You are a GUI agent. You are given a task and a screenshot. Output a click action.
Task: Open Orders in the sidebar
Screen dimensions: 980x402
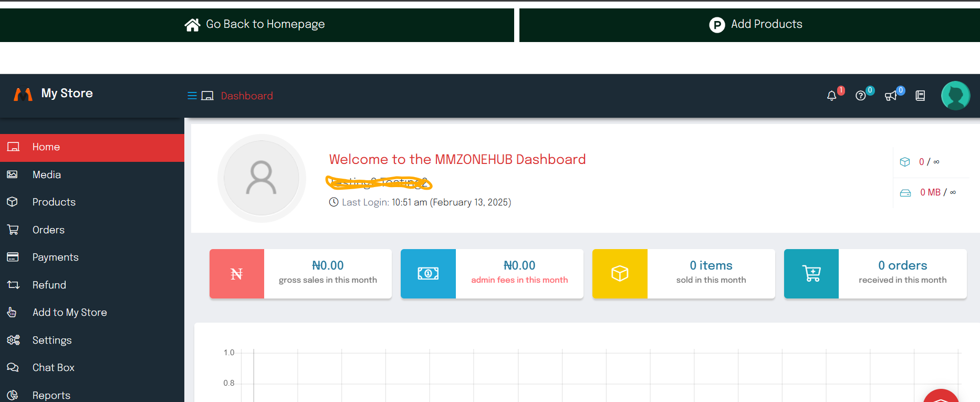point(92,230)
